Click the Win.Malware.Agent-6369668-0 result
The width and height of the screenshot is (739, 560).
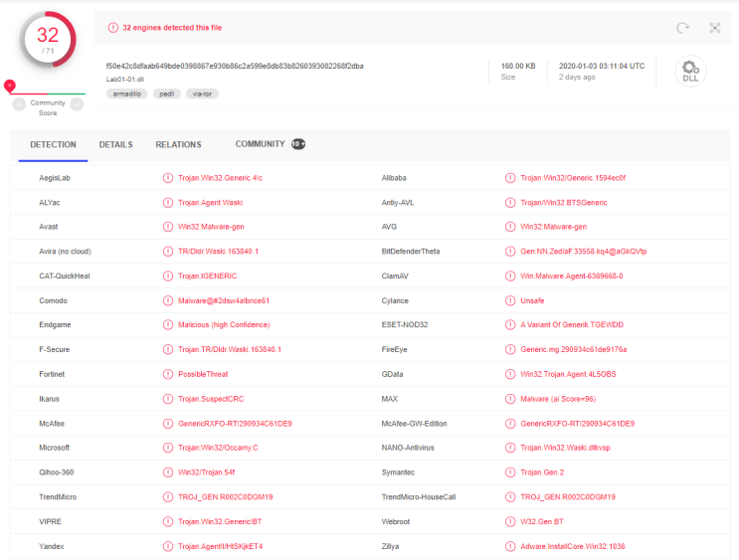coord(572,276)
